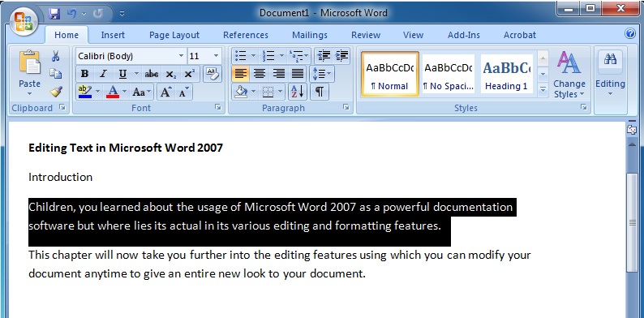Open highlight color palette arrow

coord(98,92)
